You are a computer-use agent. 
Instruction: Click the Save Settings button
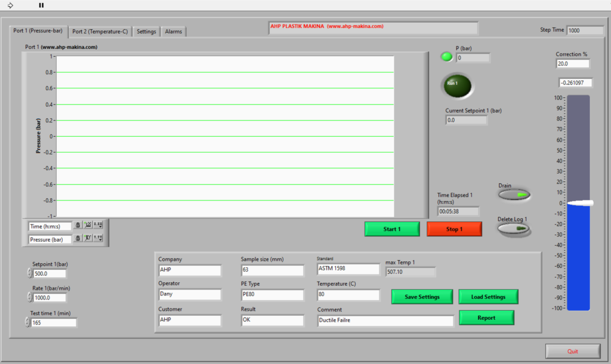[422, 297]
